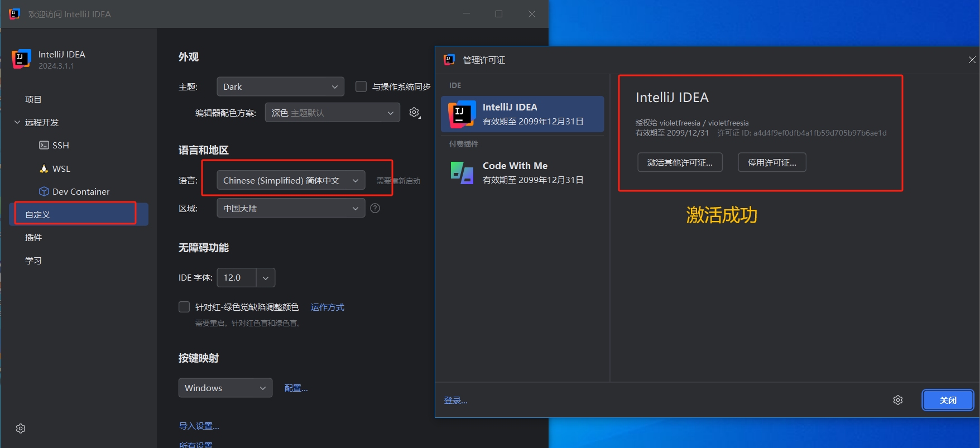Open 插件 in the sidebar

click(33, 237)
